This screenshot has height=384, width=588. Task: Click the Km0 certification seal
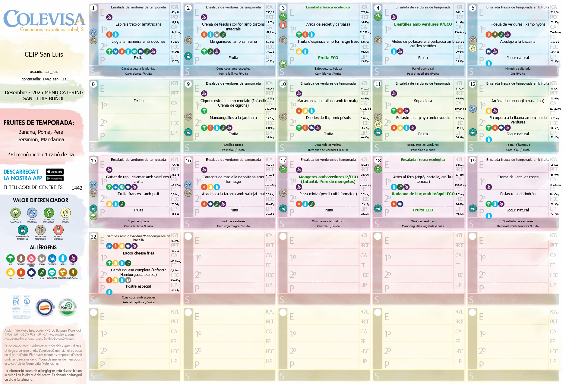click(67, 307)
